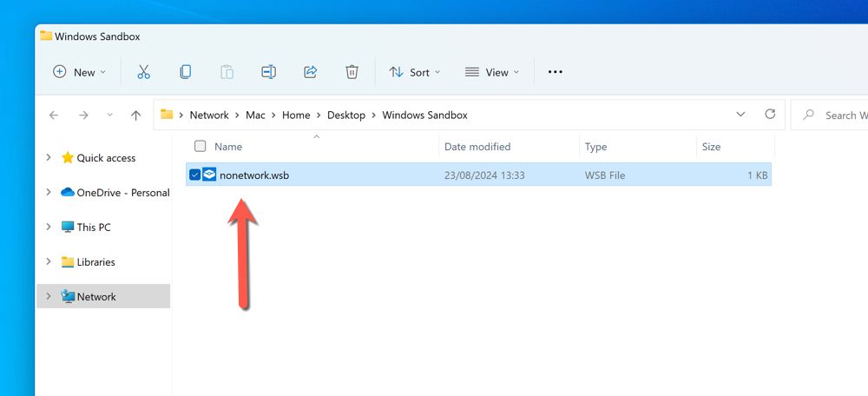
Task: Sort by the Size column header
Action: (x=712, y=147)
